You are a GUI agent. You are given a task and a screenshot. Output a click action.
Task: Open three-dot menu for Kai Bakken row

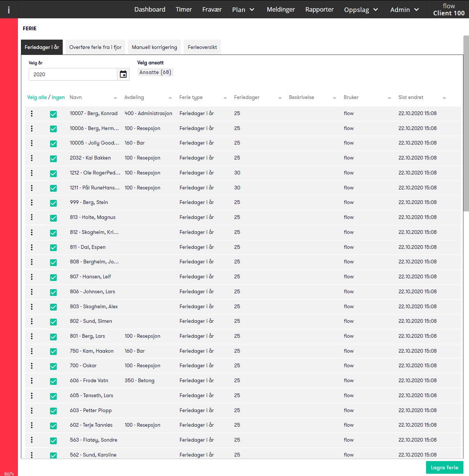[x=32, y=158]
